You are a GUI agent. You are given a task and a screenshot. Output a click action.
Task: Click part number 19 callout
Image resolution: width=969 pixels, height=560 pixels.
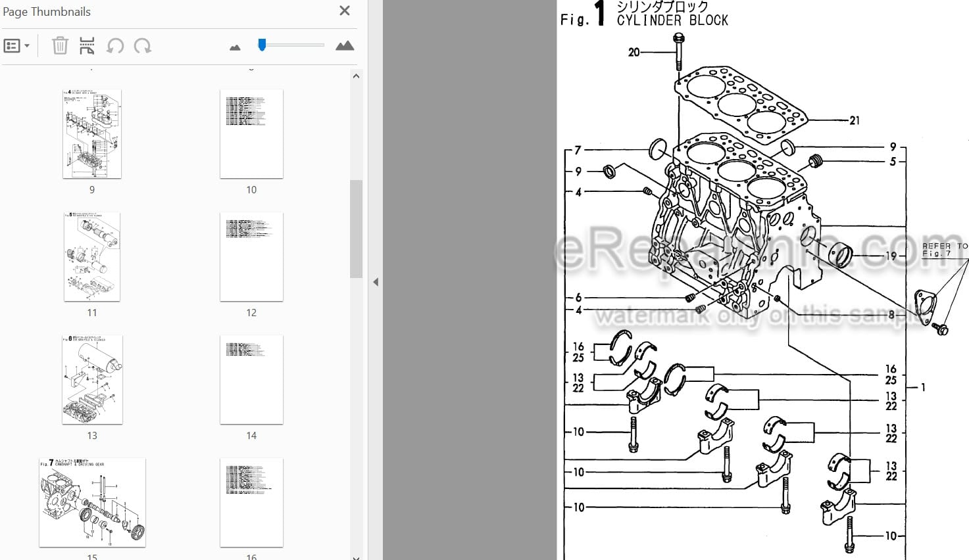click(891, 256)
